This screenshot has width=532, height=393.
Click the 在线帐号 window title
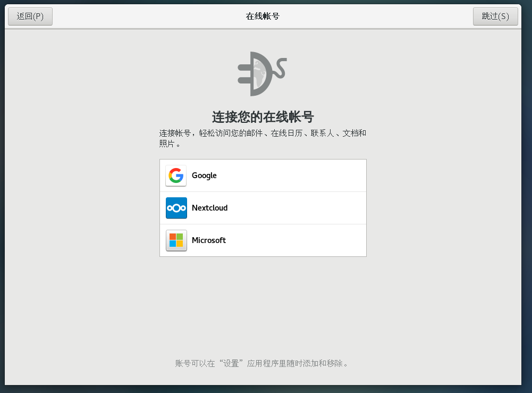(263, 16)
